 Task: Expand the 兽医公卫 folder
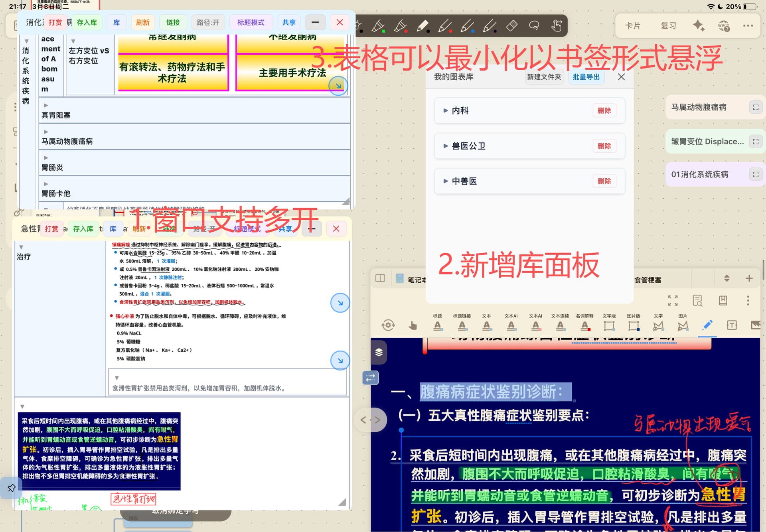click(446, 146)
